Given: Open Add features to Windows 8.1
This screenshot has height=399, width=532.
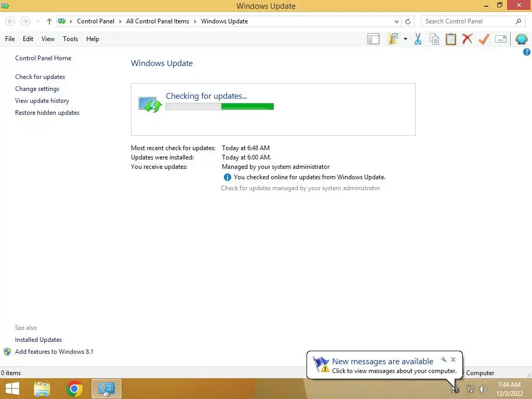Looking at the screenshot, I should pos(54,352).
